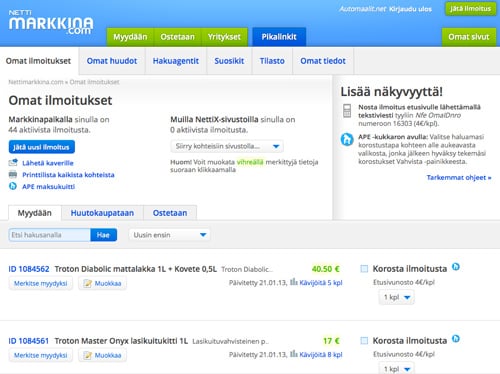Switch to the Omat huudot tab
Screen dimensions: 500x374
[x=112, y=61]
